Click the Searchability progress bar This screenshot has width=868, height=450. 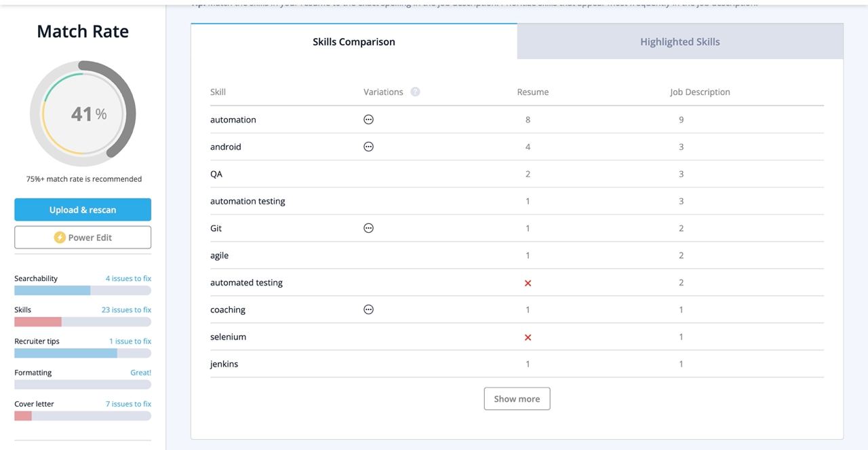[82, 290]
